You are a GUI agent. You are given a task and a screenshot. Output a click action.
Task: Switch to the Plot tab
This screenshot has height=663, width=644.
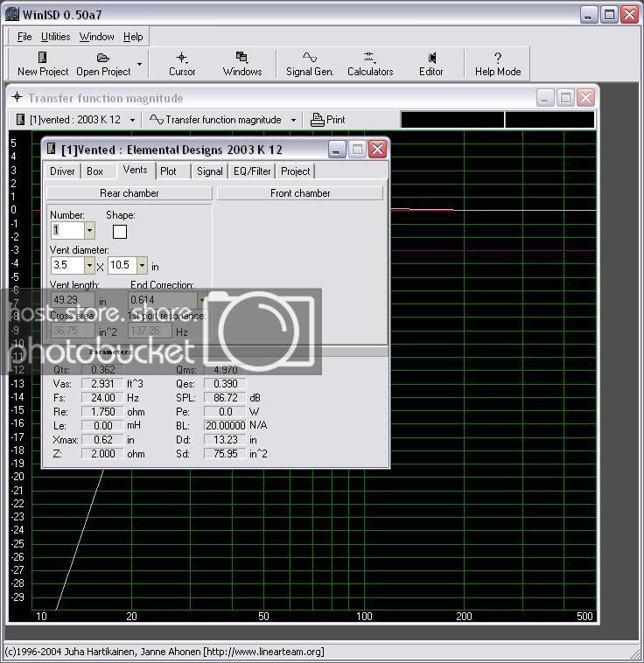click(x=168, y=171)
